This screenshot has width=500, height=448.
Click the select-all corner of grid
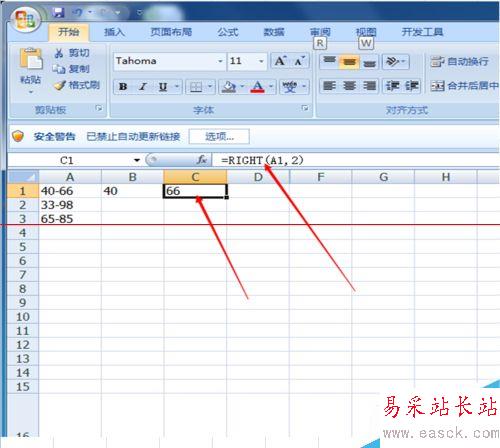tap(23, 177)
